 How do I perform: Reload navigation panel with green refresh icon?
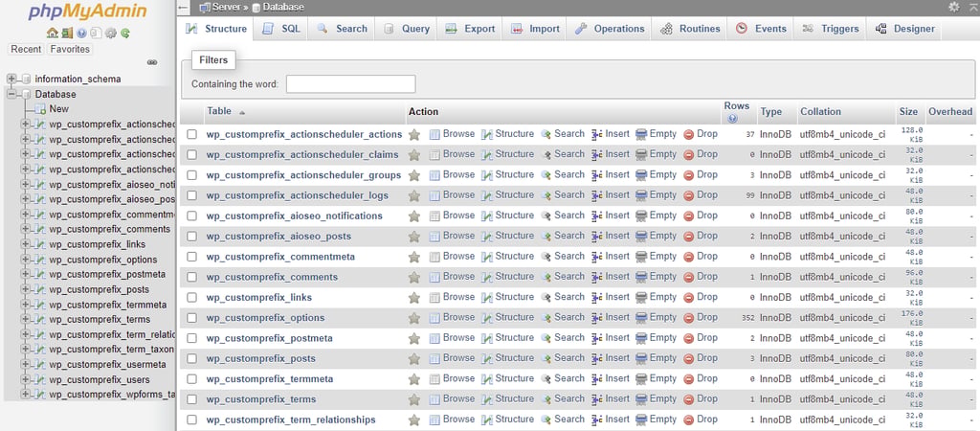pyautogui.click(x=125, y=34)
